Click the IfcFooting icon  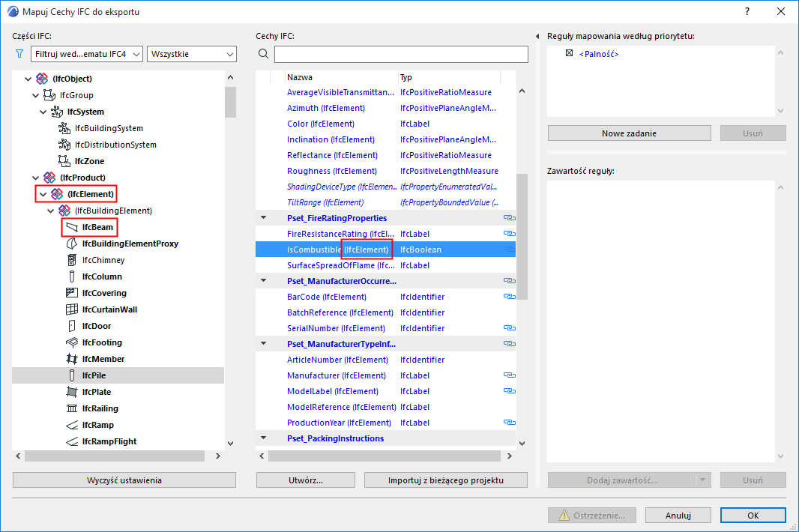point(72,342)
